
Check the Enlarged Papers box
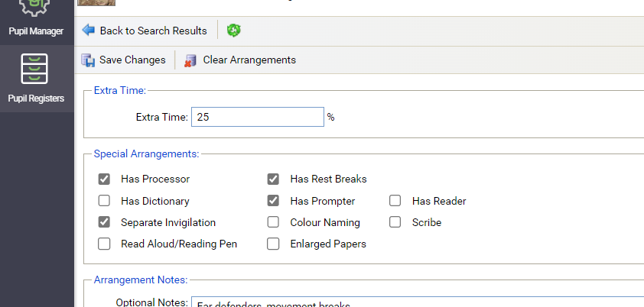pos(273,244)
